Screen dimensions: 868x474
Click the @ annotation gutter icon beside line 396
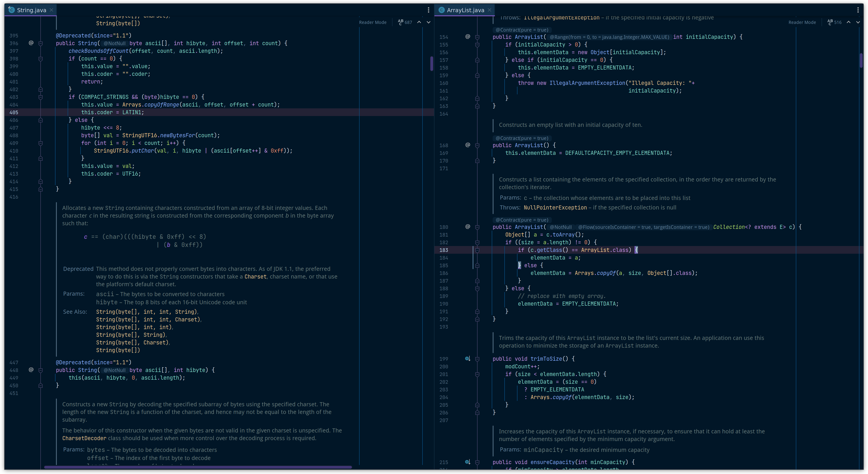31,43
